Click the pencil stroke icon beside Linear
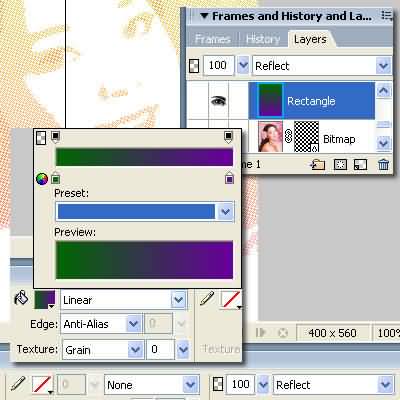400x400 pixels. tap(207, 298)
